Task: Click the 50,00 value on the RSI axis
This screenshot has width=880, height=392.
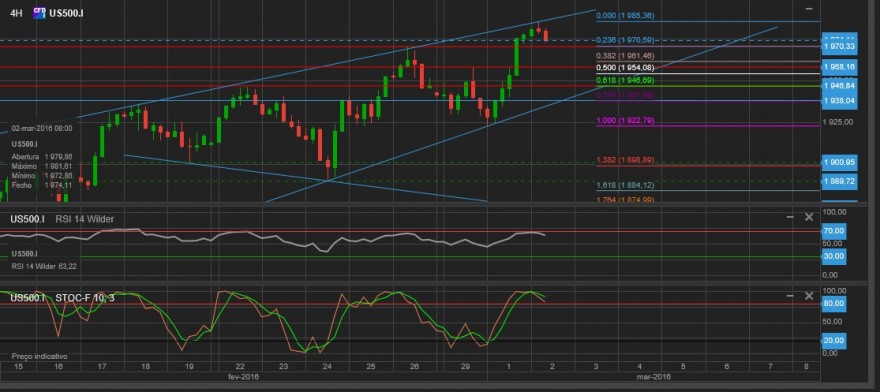Action: click(x=832, y=244)
